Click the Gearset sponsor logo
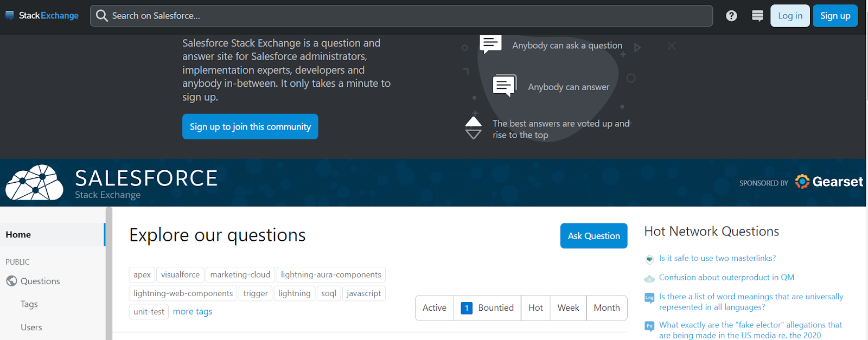Image resolution: width=868 pixels, height=340 pixels. coord(829,182)
